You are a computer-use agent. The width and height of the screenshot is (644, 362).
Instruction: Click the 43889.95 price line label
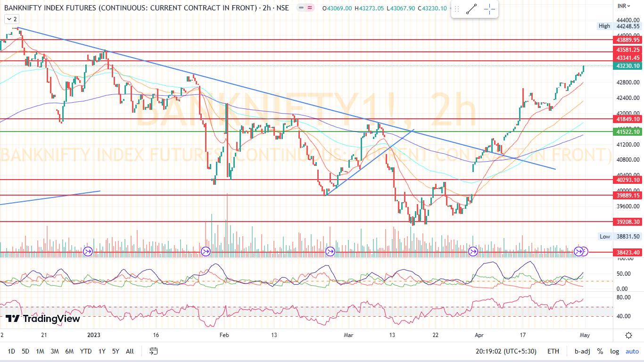point(627,40)
